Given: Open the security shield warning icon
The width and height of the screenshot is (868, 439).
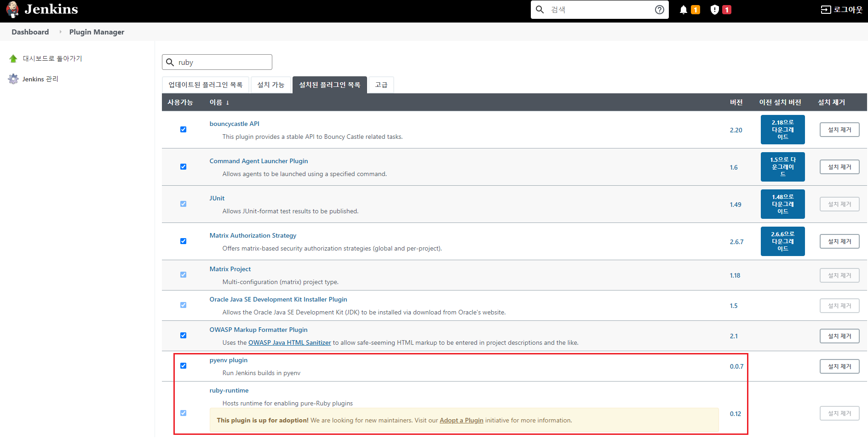Looking at the screenshot, I should click(x=714, y=10).
